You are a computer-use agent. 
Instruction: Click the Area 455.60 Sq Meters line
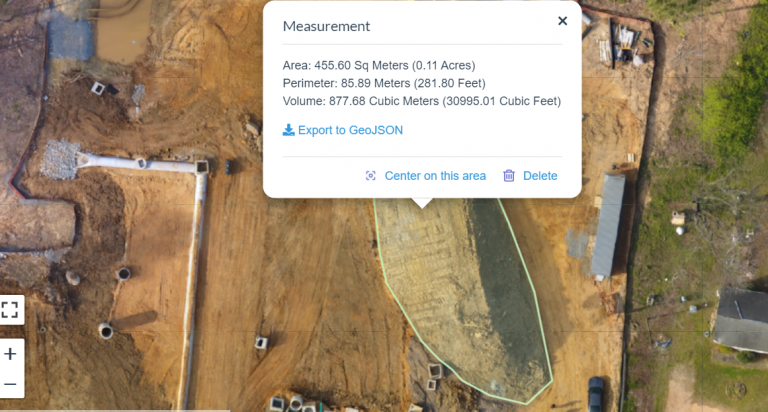[379, 66]
